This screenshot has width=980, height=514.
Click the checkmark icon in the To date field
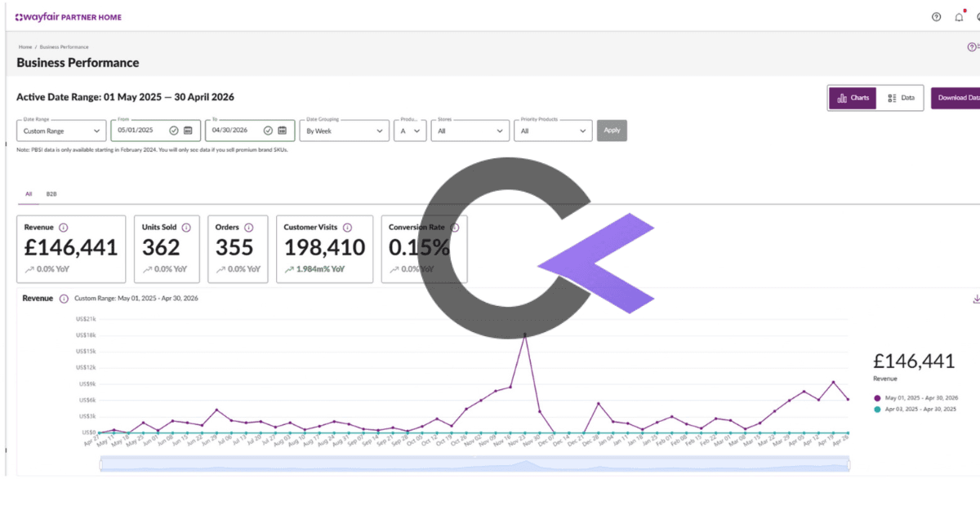[x=267, y=131]
